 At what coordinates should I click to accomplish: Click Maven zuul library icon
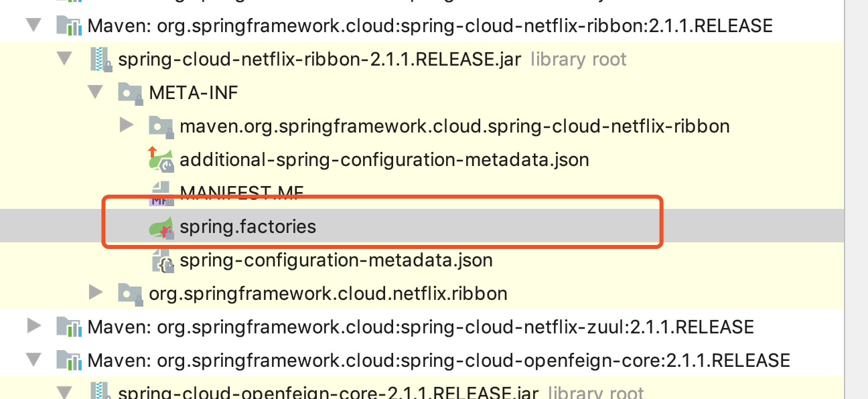coord(69,327)
